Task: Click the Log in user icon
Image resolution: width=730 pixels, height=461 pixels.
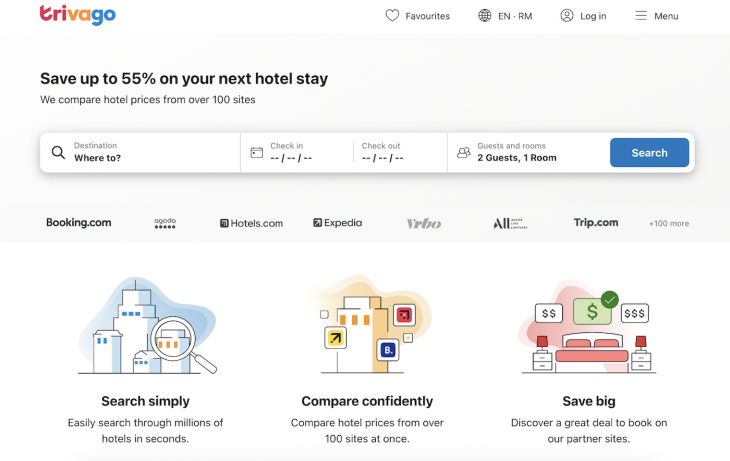Action: (567, 16)
